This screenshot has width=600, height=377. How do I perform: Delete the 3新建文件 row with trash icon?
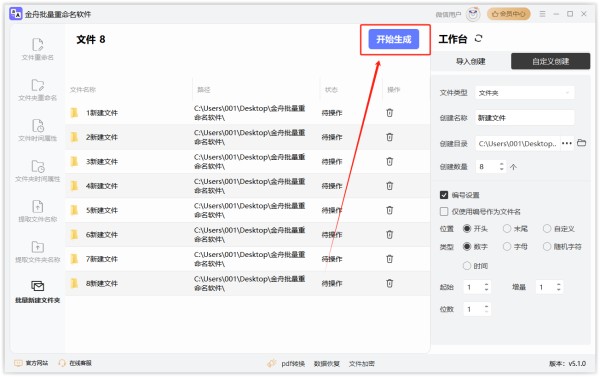pos(390,162)
